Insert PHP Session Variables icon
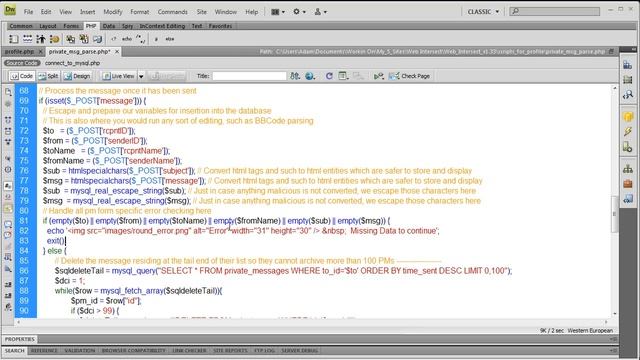The image size is (640, 360). (x=41, y=39)
